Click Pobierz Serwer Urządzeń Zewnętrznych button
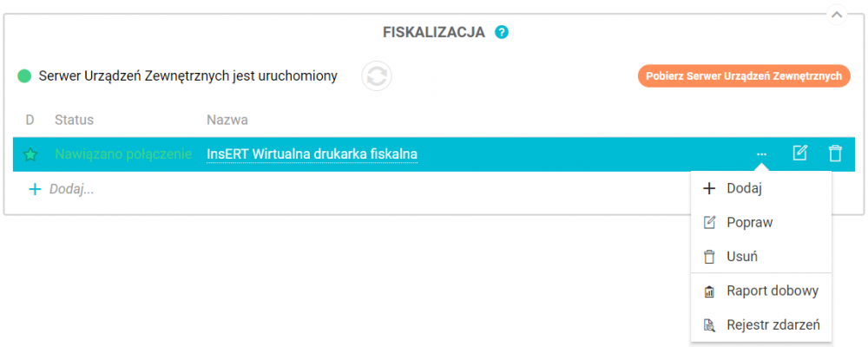The image size is (868, 347). [x=744, y=75]
